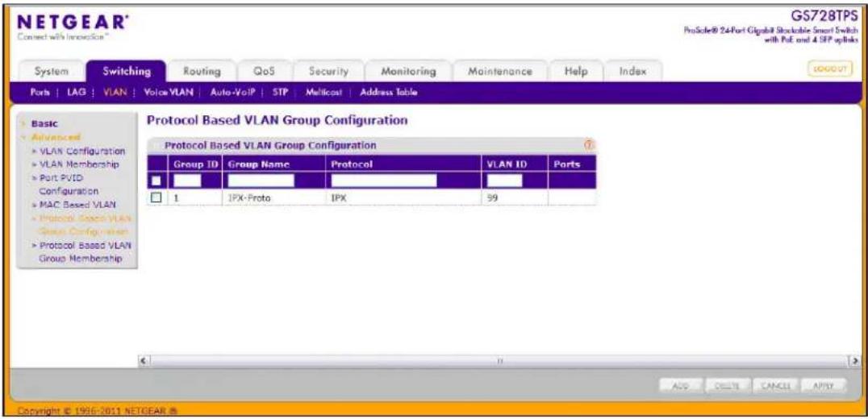Switch to the Routing tab
This screenshot has height=419, width=868.
tap(202, 71)
